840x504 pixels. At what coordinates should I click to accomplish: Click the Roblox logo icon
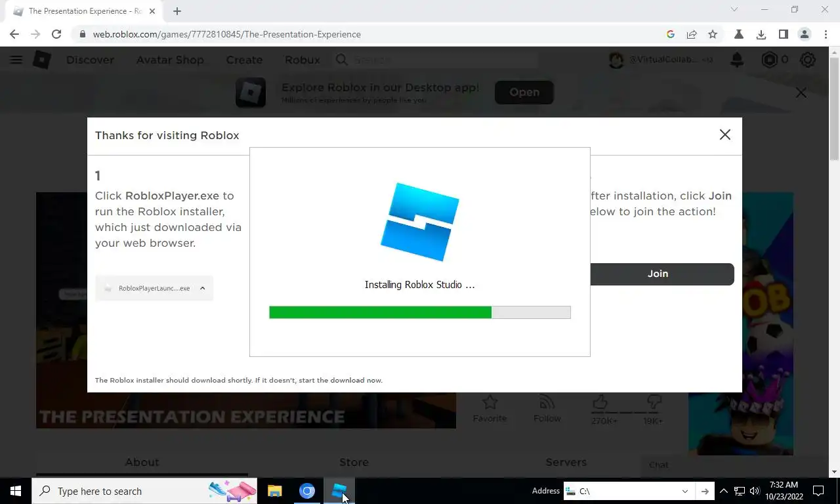42,60
